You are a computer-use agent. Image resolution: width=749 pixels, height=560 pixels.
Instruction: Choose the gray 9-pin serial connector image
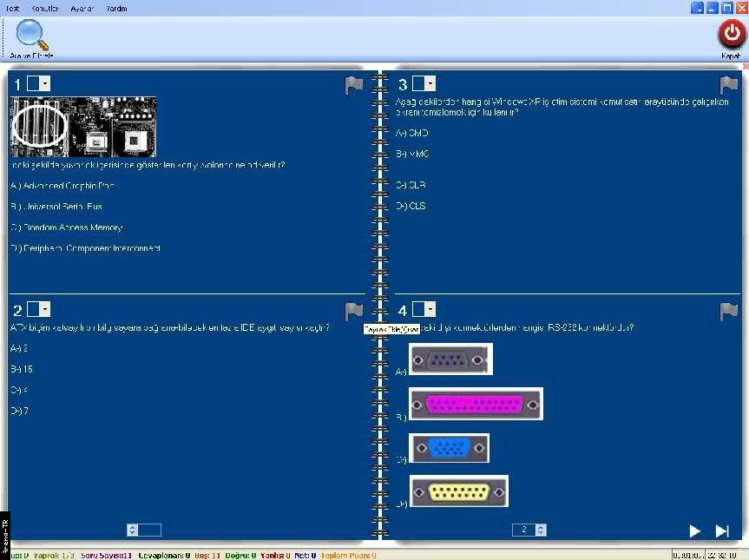point(450,359)
